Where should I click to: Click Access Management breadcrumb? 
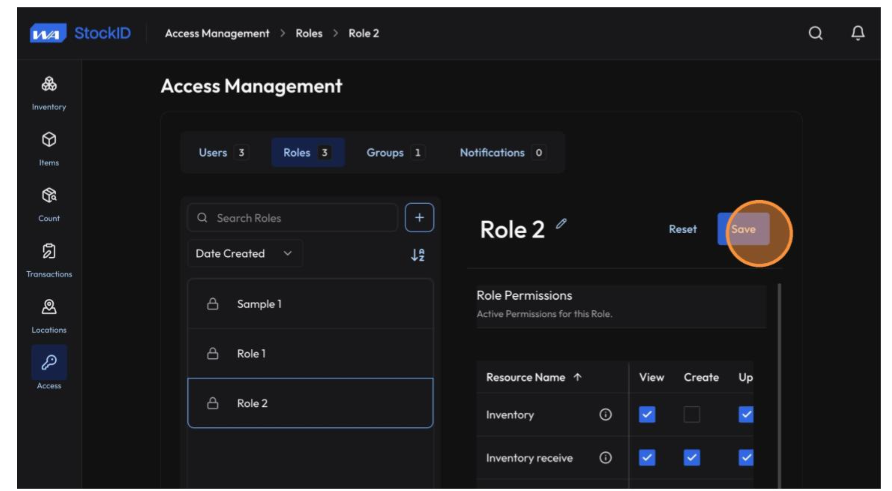(217, 34)
